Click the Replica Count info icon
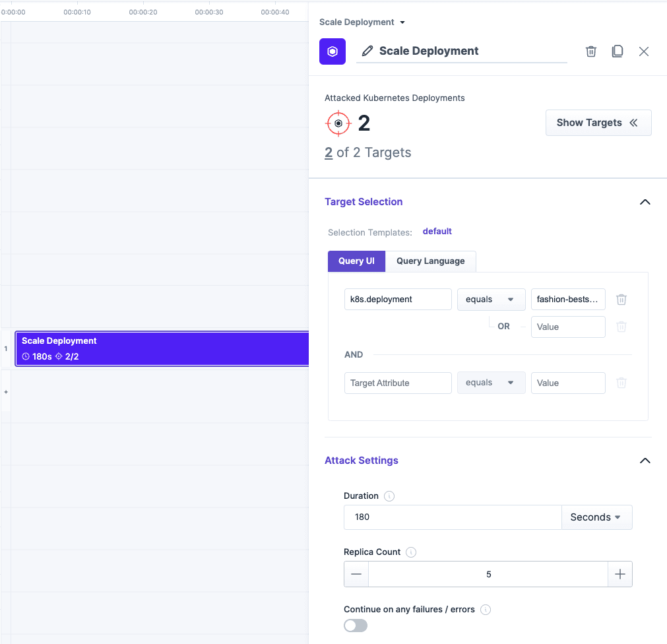The height and width of the screenshot is (644, 667). point(411,552)
